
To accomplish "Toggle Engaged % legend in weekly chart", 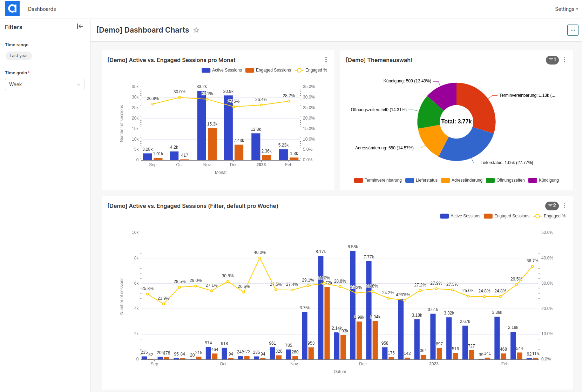I will point(549,216).
